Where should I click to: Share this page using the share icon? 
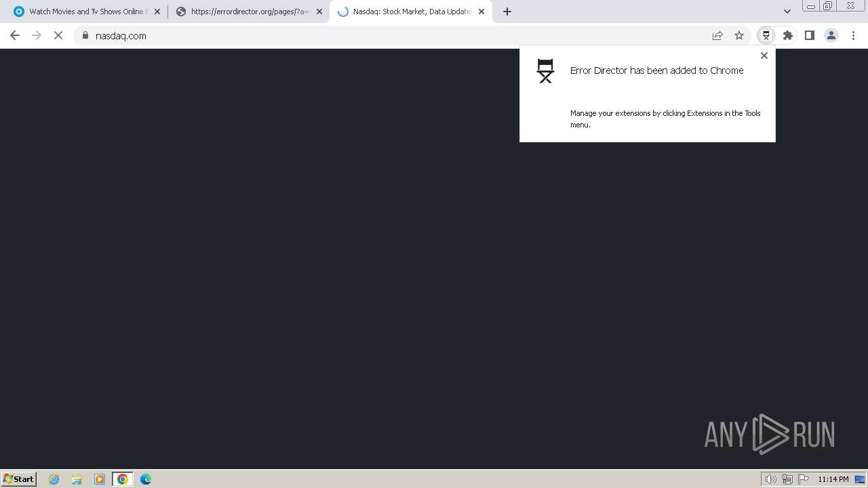717,35
